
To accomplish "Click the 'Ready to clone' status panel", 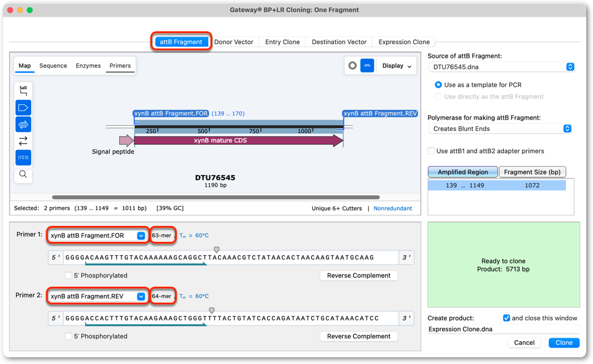I will click(x=503, y=265).
